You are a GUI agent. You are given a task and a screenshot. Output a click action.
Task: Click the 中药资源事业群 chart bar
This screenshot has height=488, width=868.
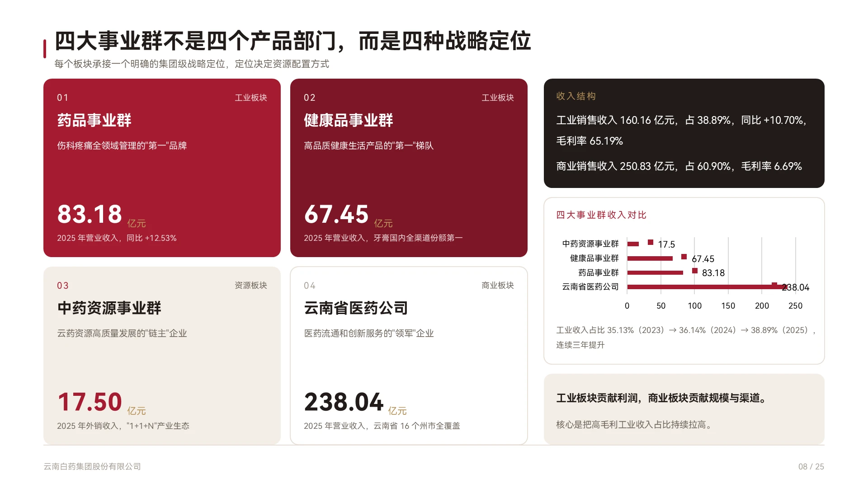(633, 244)
